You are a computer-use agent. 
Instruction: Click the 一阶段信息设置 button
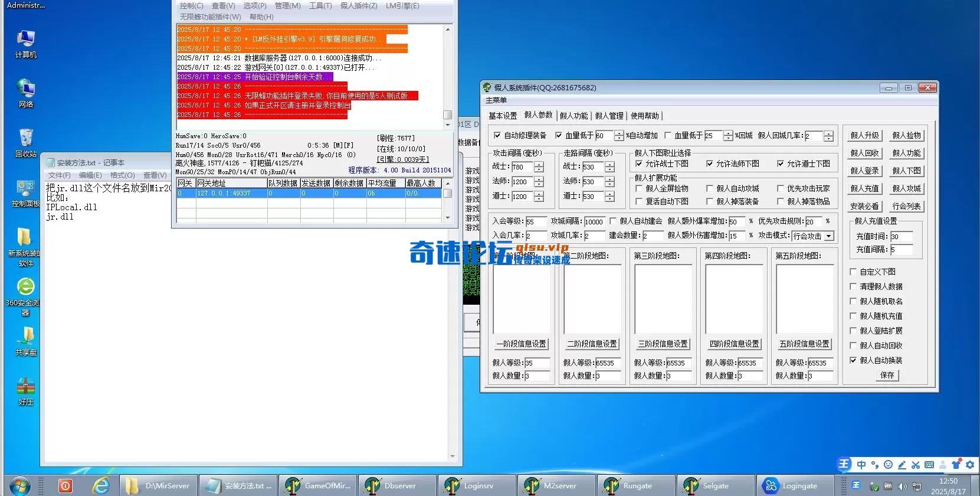[522, 344]
